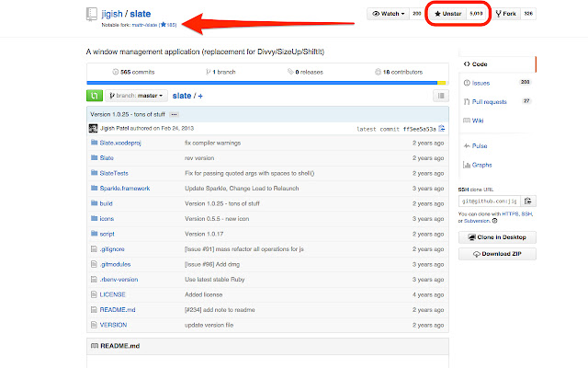This screenshot has width=588, height=368.
Task: Click the clone URL help question icon
Action: (494, 221)
